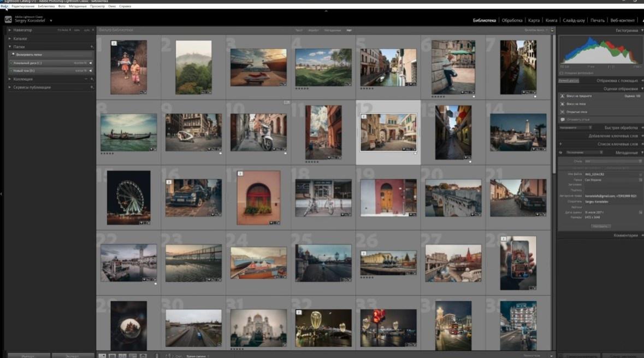
Task: Click the Отправить отзыв speech bubble icon
Action: [562, 119]
